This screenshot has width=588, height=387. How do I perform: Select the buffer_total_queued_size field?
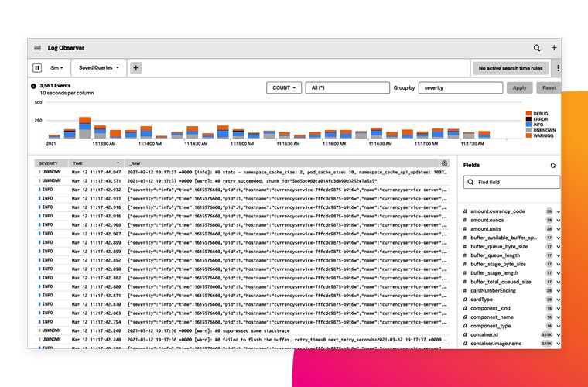click(501, 282)
